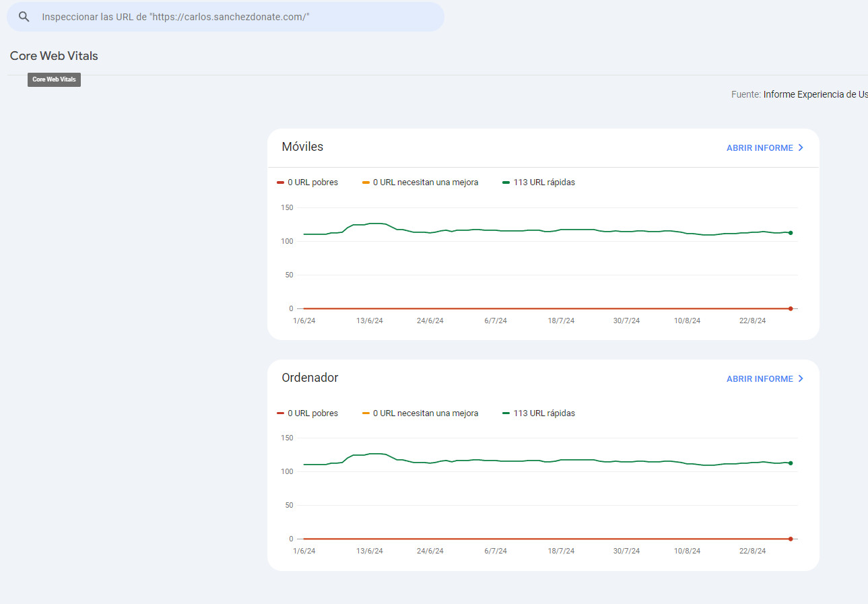The image size is (868, 604).
Task: Click orange necesitan mejora marker in Móviles
Action: (x=366, y=182)
